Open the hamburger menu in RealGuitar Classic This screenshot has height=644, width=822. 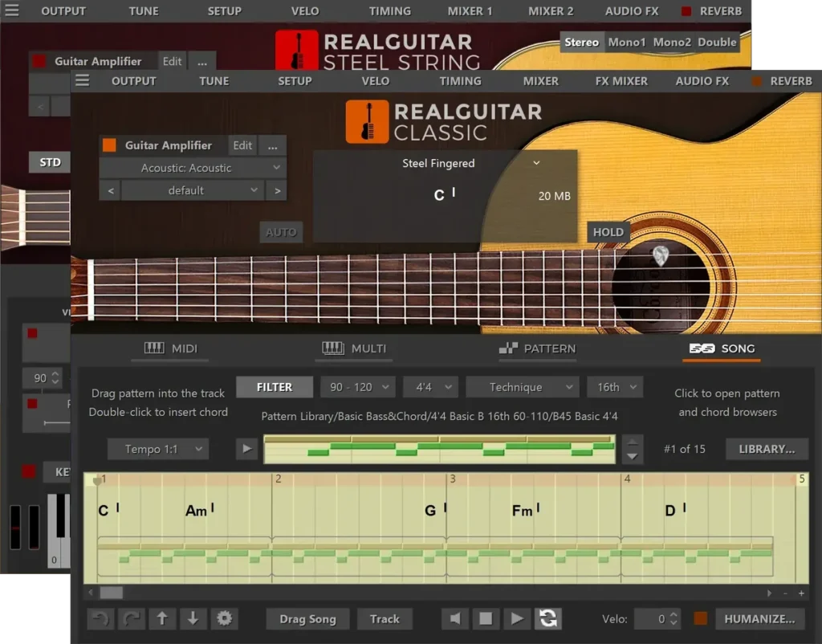[x=83, y=81]
